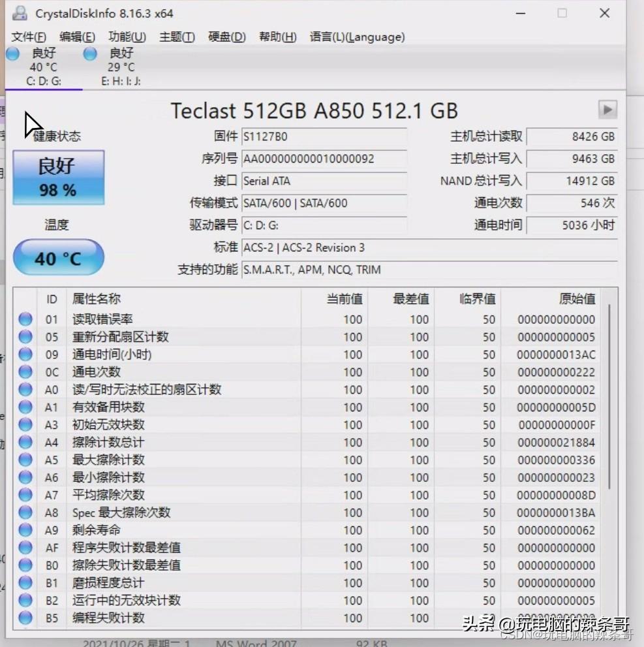Click status orb of attribute 09 通电时间
644x647 pixels.
point(25,354)
